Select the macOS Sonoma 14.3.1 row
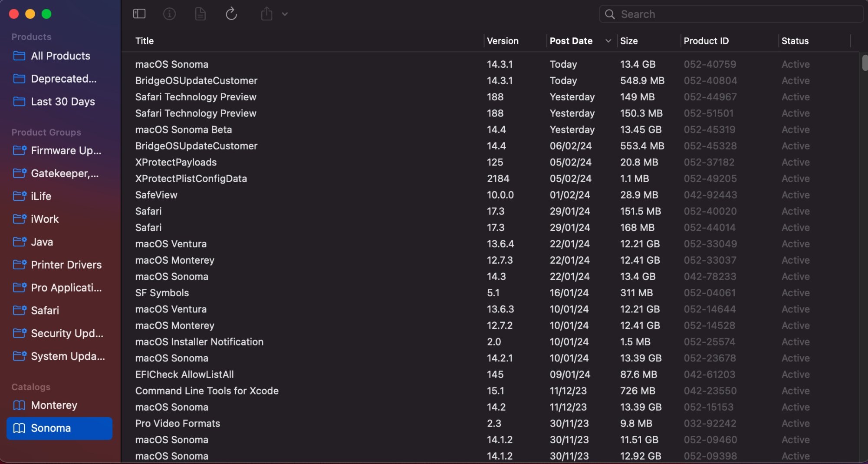 (490, 64)
